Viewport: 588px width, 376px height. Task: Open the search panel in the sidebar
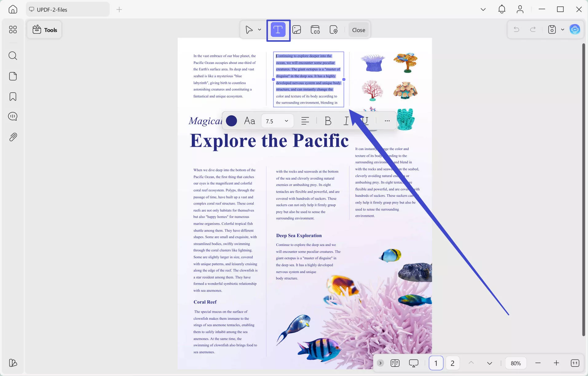pyautogui.click(x=13, y=56)
